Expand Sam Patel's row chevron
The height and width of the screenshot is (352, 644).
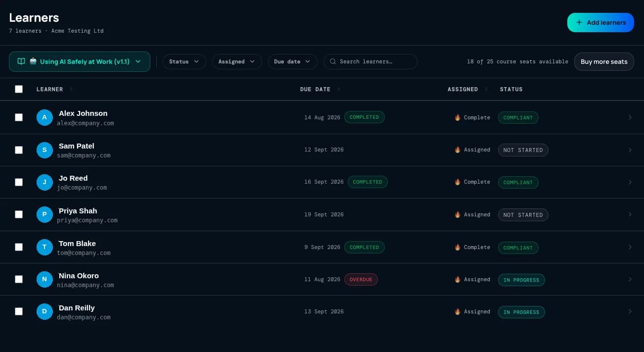[630, 150]
